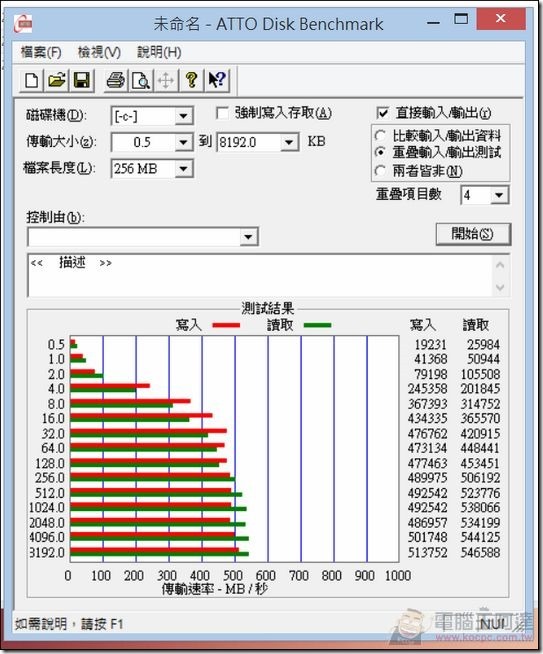Click the write value 367393
Screen dimensions: 543x654
pyautogui.click(x=427, y=404)
